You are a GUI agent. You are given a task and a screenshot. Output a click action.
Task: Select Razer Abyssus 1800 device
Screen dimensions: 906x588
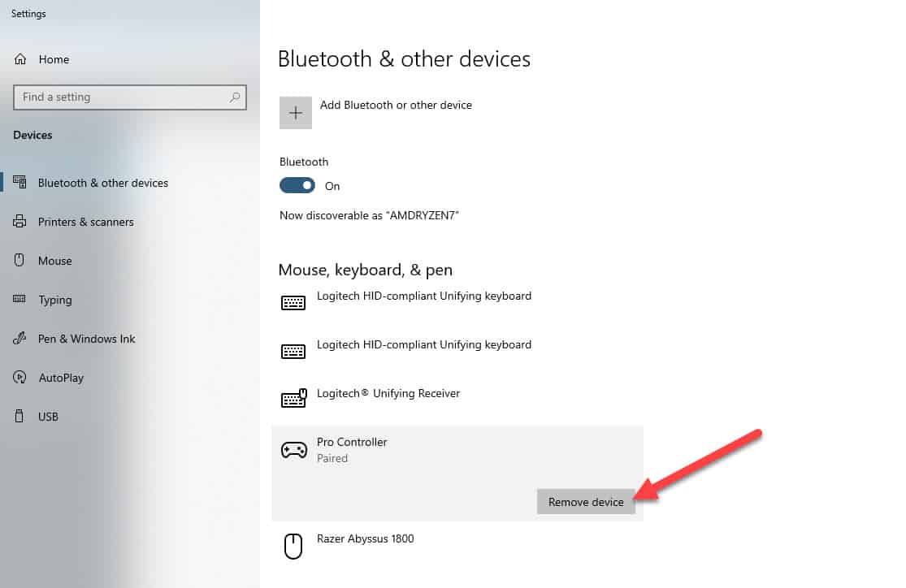[365, 539]
